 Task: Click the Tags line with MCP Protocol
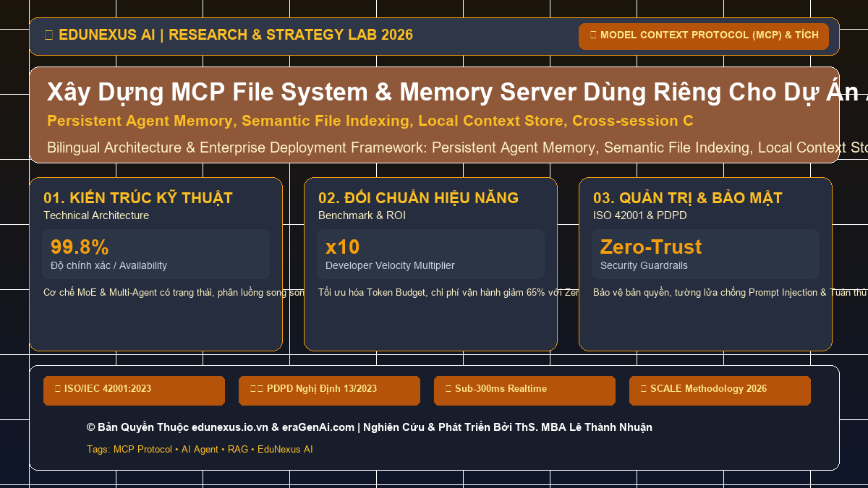pos(200,449)
